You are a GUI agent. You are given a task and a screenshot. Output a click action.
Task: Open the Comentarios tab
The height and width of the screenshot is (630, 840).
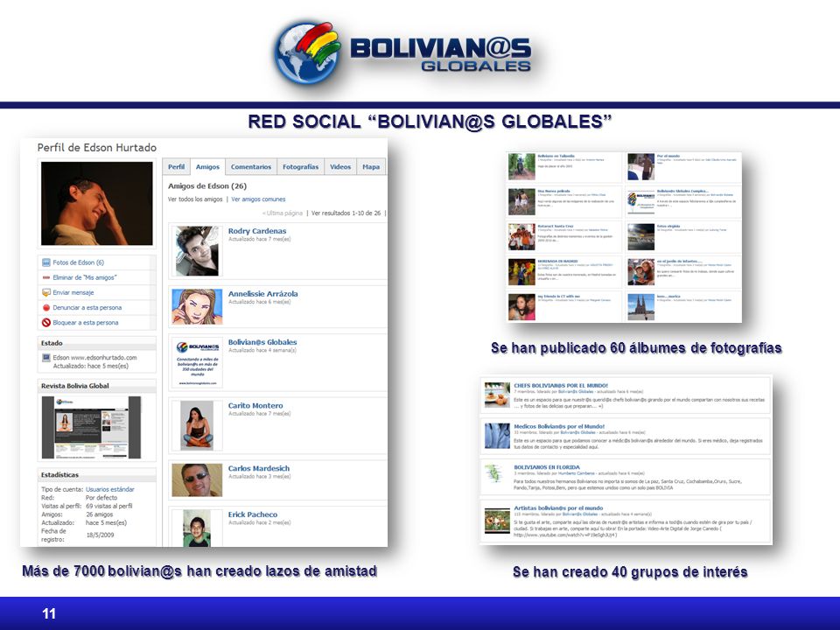(x=251, y=166)
